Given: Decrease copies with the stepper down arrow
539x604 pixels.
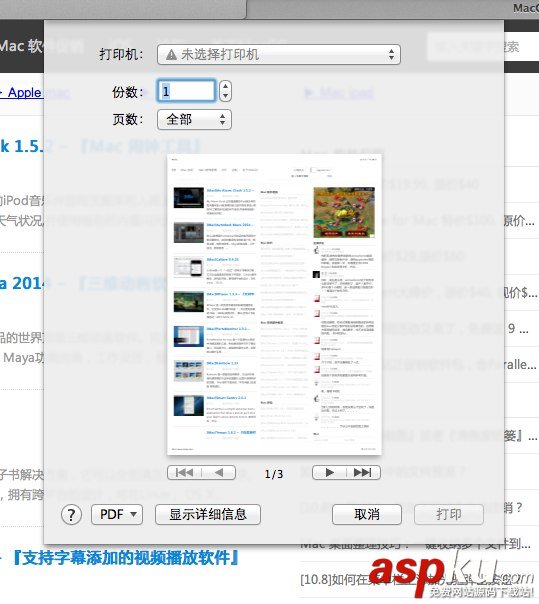Looking at the screenshot, I should point(225,96).
